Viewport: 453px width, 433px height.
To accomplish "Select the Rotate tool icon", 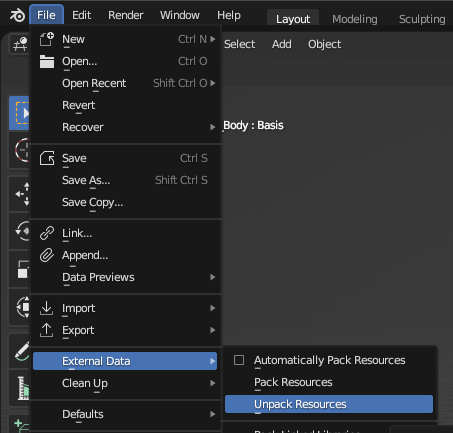I will [22, 231].
